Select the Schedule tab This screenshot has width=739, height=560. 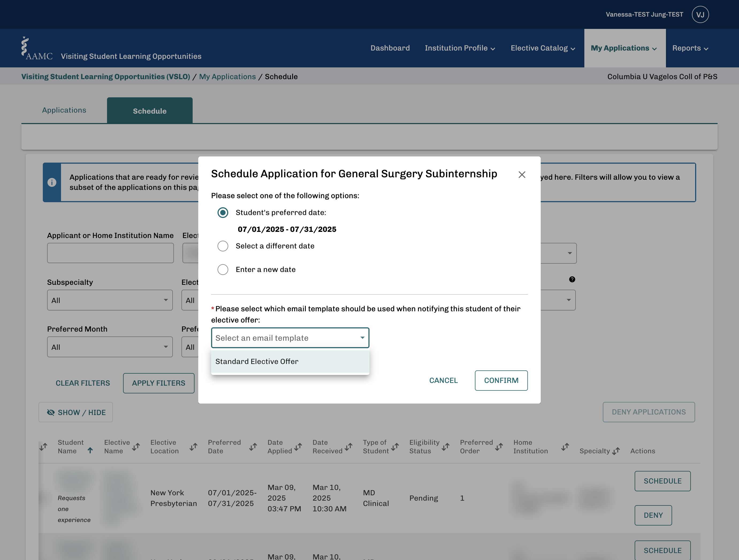coord(150,111)
